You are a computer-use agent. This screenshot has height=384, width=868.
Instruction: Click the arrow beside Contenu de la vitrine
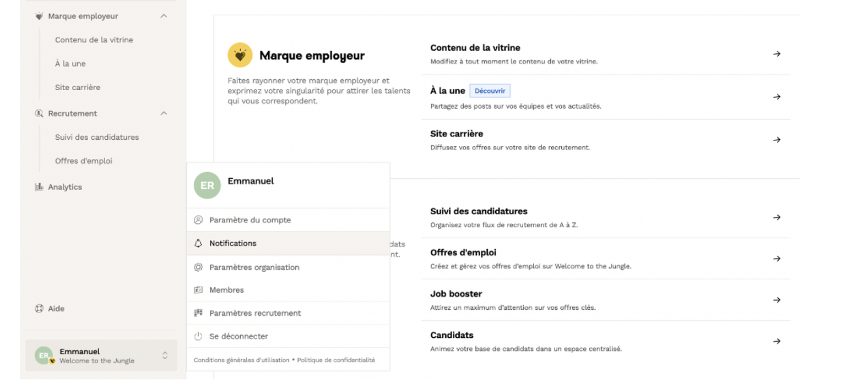777,54
